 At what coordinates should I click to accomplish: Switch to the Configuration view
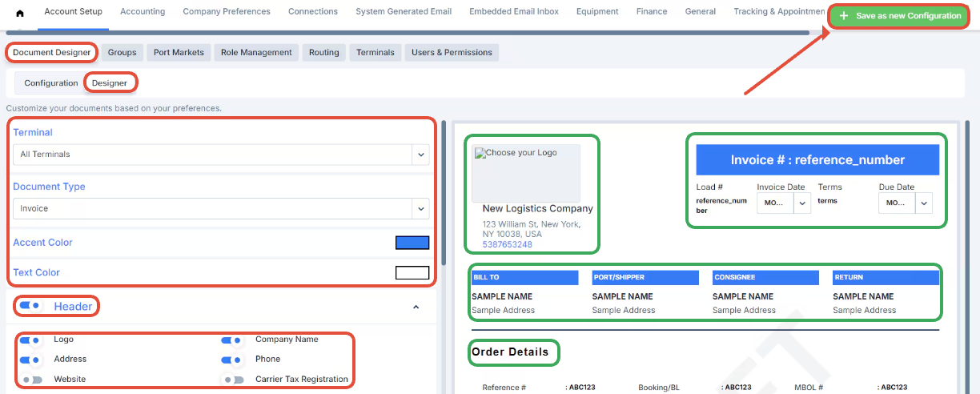click(x=51, y=82)
